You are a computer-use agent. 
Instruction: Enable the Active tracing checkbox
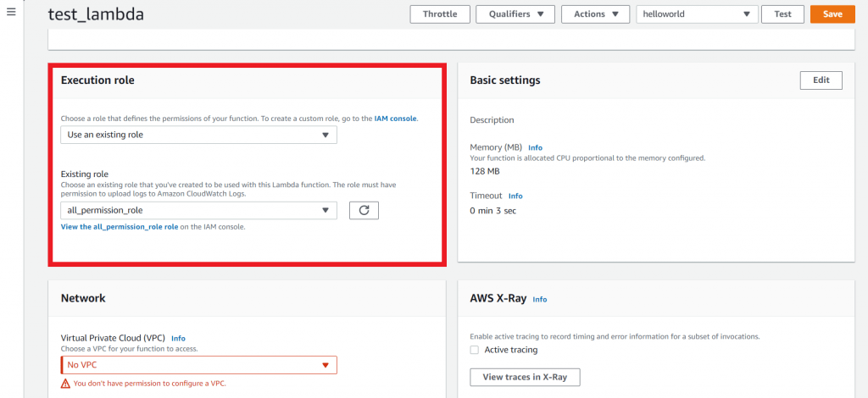(x=476, y=350)
